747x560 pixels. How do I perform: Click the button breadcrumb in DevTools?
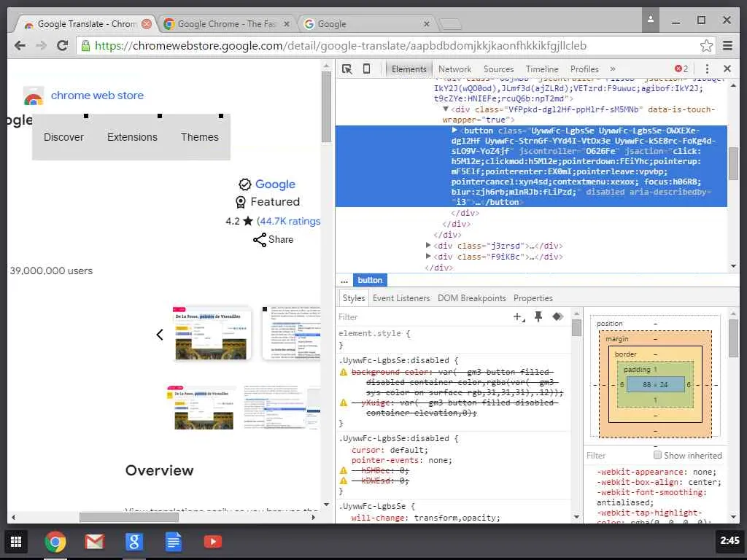[370, 281]
